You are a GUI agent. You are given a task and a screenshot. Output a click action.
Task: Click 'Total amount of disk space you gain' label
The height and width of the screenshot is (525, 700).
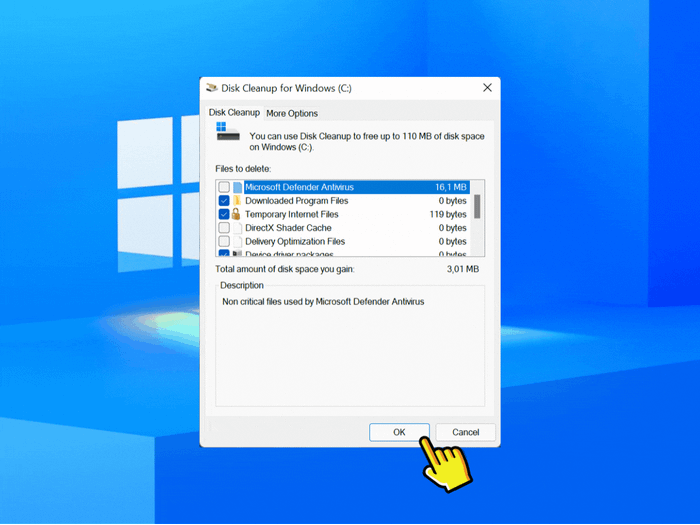tap(285, 269)
